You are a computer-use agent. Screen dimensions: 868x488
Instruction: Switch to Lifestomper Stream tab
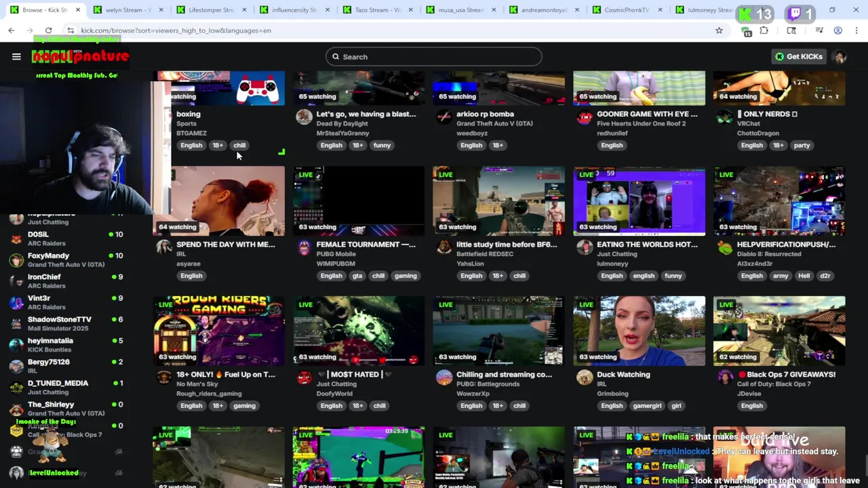coord(212,10)
